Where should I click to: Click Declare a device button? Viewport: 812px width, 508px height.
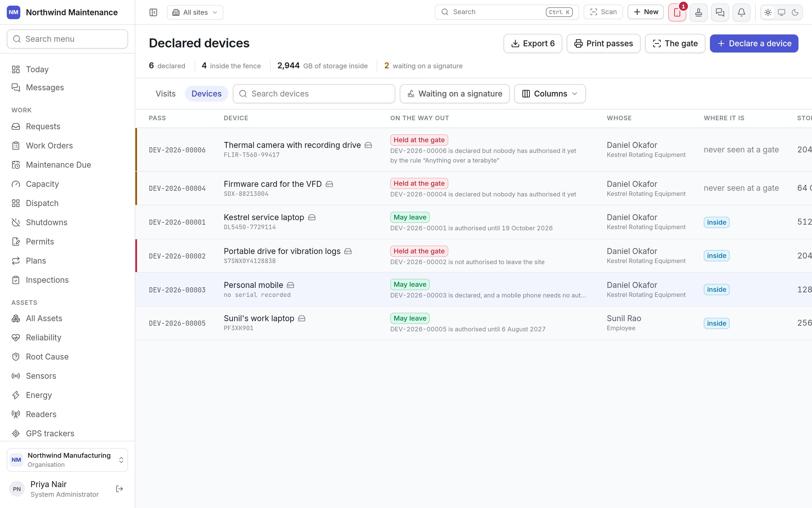tap(754, 43)
